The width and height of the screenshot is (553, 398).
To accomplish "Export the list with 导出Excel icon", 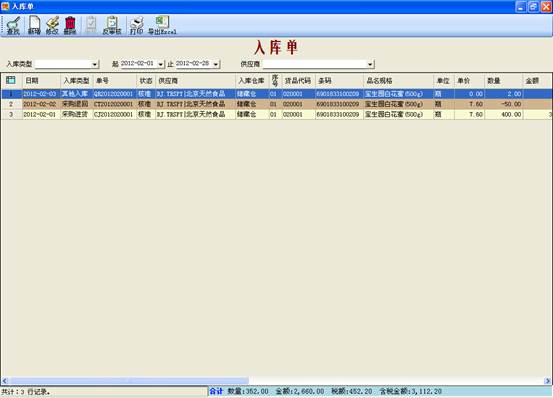I will point(162,25).
